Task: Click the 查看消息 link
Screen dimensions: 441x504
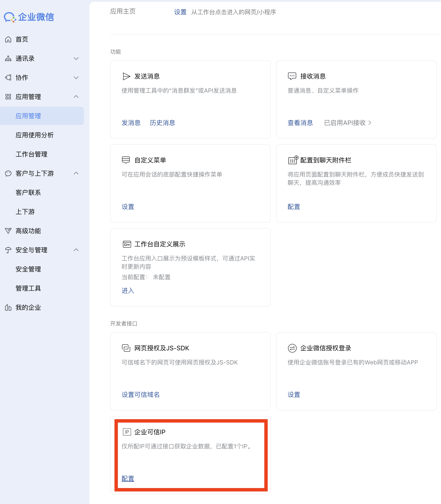Action: pos(300,123)
